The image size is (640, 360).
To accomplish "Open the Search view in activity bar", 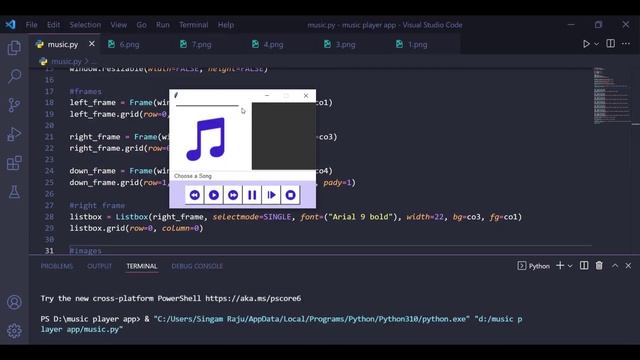I will (x=14, y=76).
